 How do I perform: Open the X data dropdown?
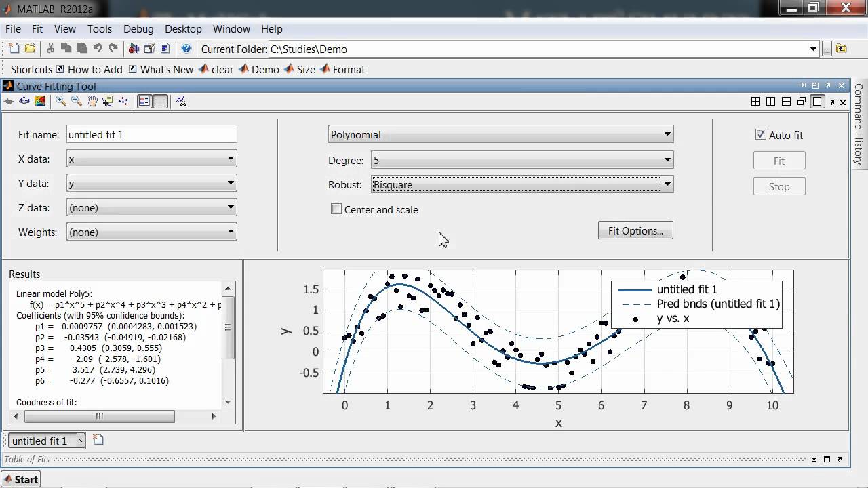151,159
